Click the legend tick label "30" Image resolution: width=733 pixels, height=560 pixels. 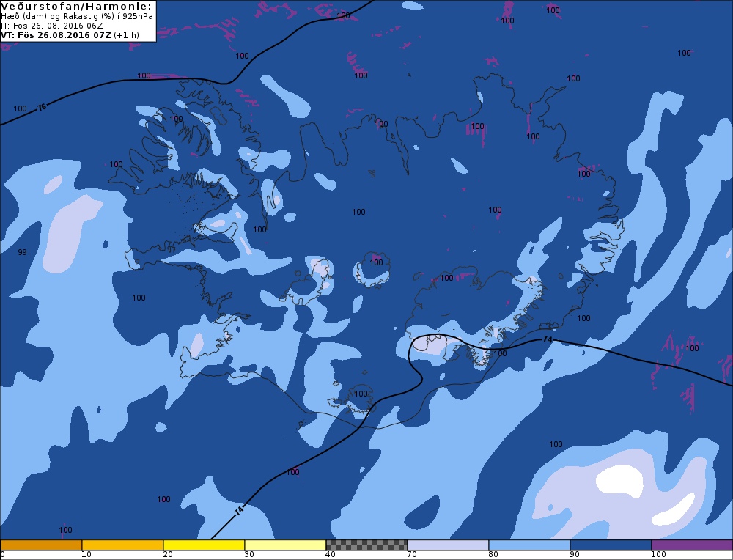coord(249,555)
